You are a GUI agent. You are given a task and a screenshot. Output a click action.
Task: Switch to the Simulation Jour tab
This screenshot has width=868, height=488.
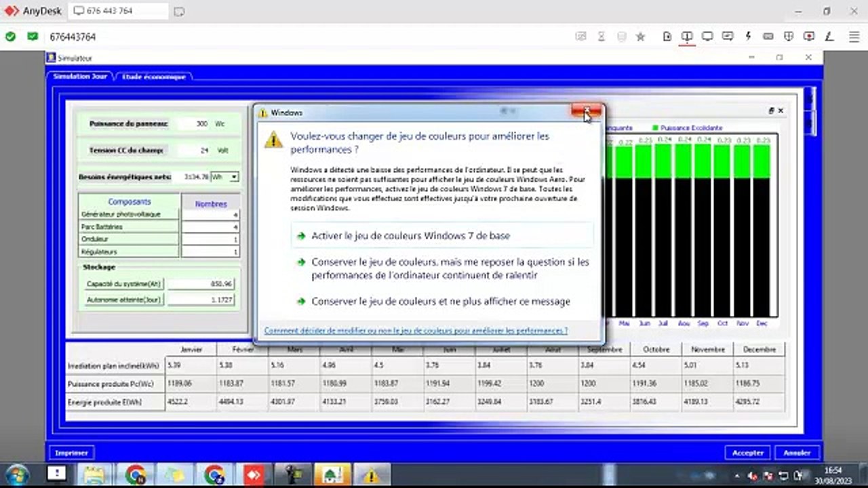pyautogui.click(x=80, y=77)
